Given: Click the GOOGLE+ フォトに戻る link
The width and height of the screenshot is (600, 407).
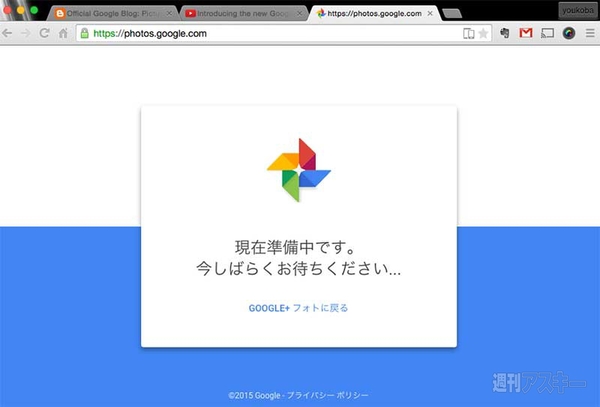Looking at the screenshot, I should pyautogui.click(x=298, y=308).
